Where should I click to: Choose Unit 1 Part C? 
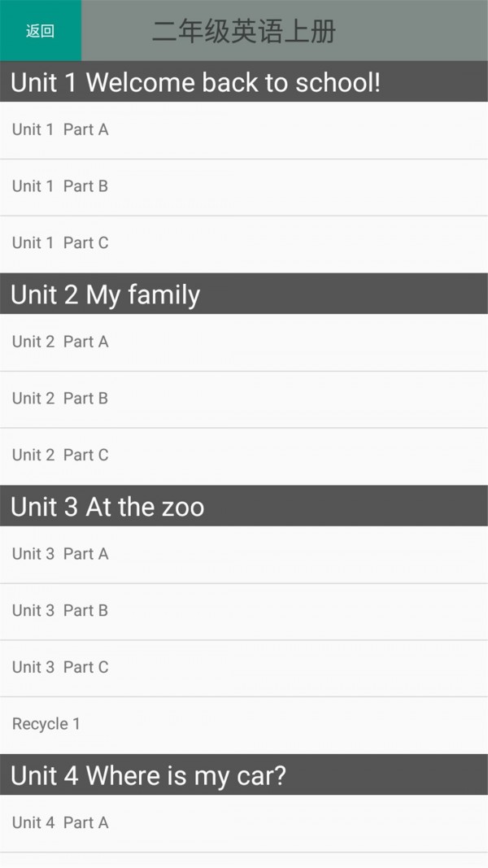[60, 243]
